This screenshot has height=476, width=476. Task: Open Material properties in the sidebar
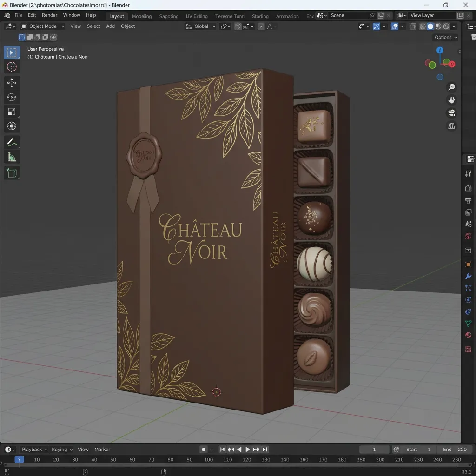point(468,335)
